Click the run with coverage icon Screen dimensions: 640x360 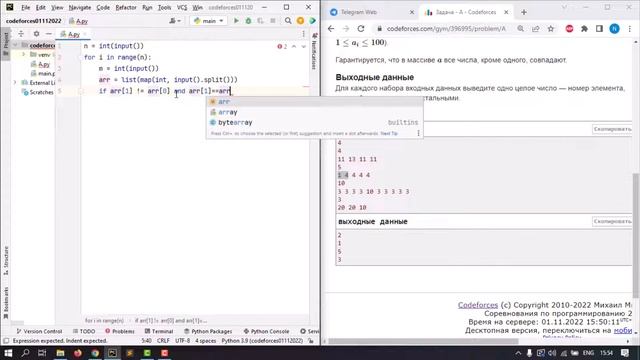point(260,20)
